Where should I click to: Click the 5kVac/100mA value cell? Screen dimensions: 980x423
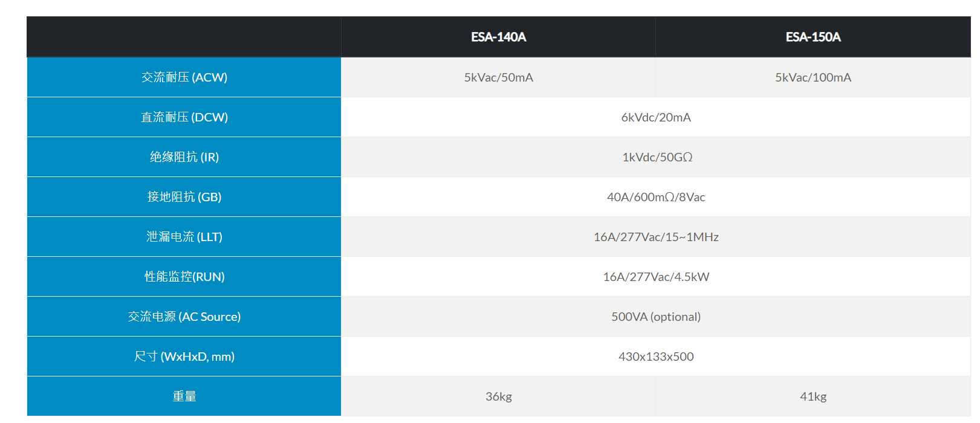813,77
